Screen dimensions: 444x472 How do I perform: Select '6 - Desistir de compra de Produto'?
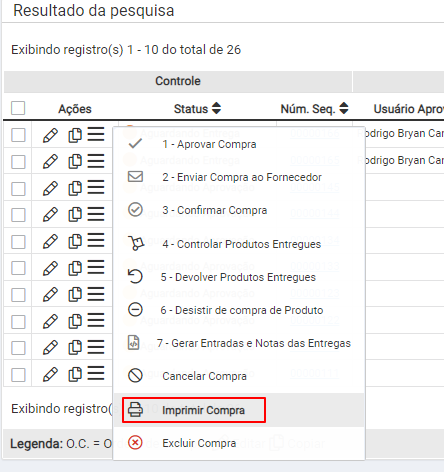242,310
